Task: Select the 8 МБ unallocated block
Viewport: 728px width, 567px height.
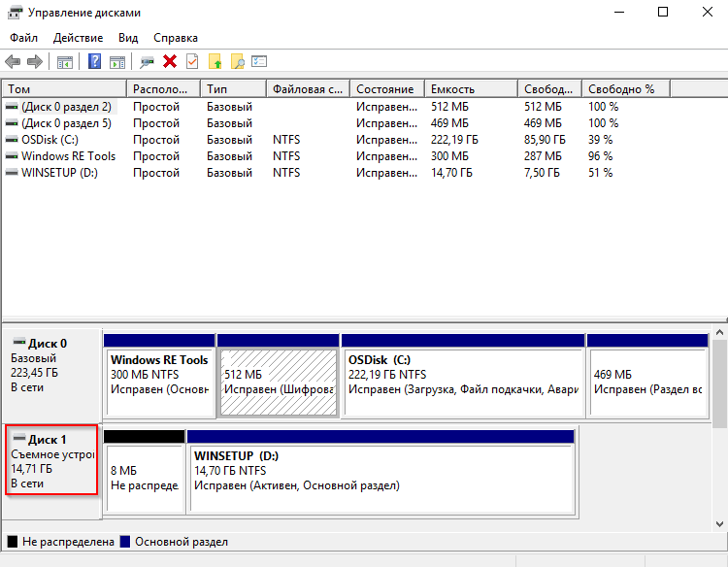Action: [145, 472]
